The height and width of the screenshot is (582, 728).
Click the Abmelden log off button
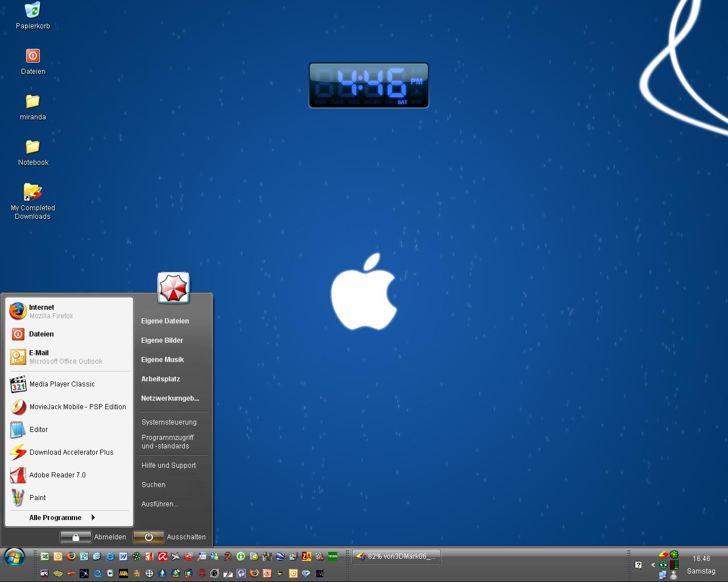tap(93, 537)
